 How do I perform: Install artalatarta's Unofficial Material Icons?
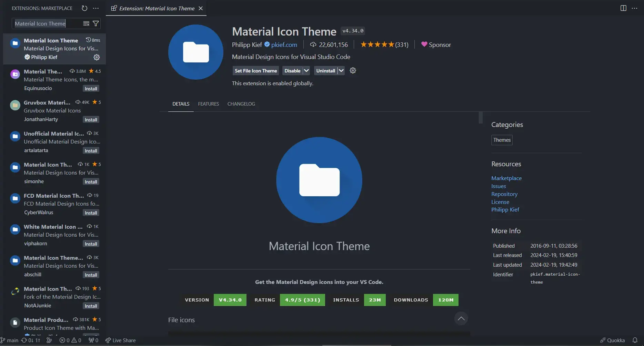pos(91,151)
